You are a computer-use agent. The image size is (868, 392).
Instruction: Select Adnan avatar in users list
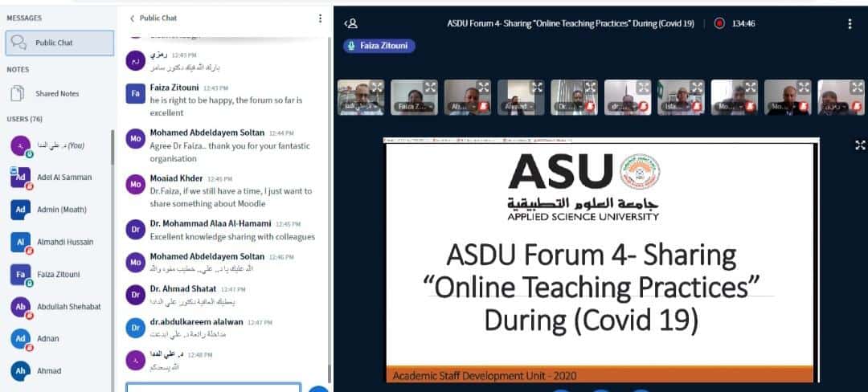pos(20,338)
